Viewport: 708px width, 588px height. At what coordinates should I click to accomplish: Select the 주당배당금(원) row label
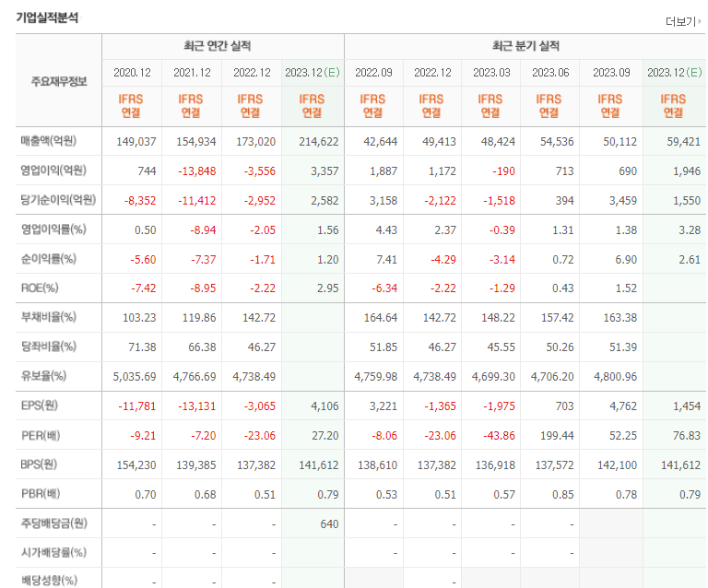click(53, 523)
